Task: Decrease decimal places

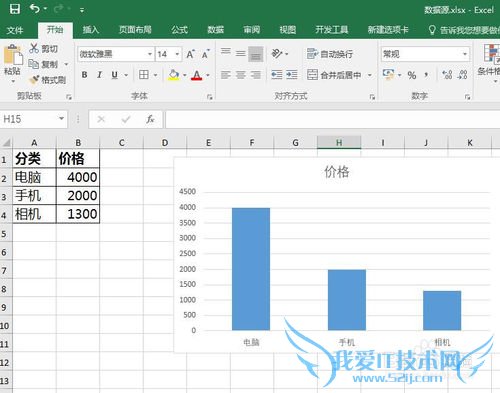Action: (463, 75)
